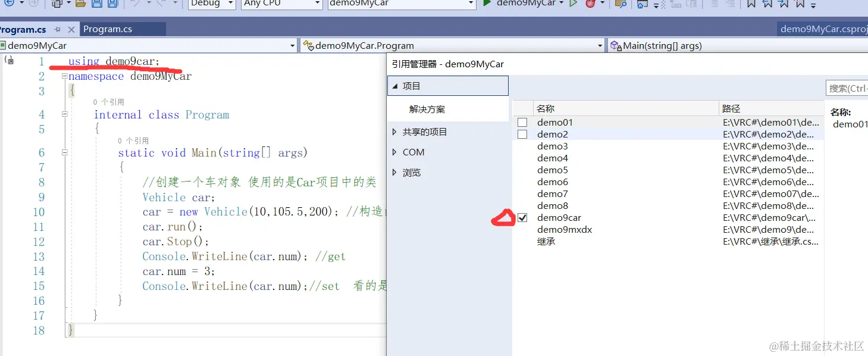This screenshot has height=356, width=868.
Task: Click the pin icon on the active Program.cs tab
Action: tap(58, 29)
